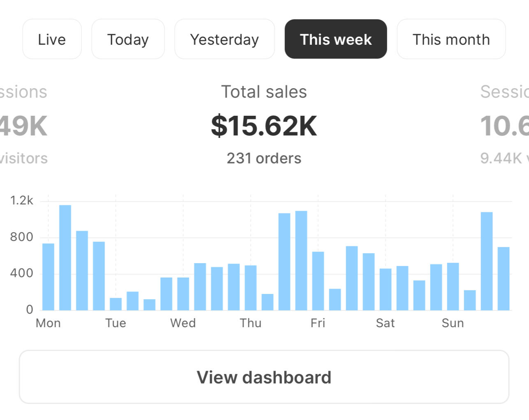Viewport: 529px width, 420px height.
Task: Click the View dashboard button
Action: pyautogui.click(x=264, y=377)
